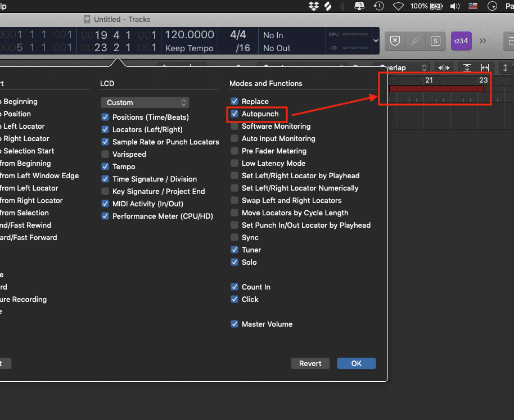The width and height of the screenshot is (514, 420).
Task: Open the Time Machine menu bar item
Action: 379,6
